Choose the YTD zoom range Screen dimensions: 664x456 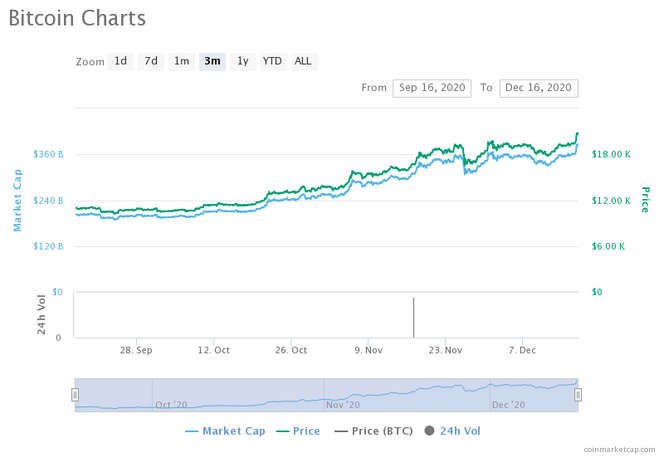273,61
